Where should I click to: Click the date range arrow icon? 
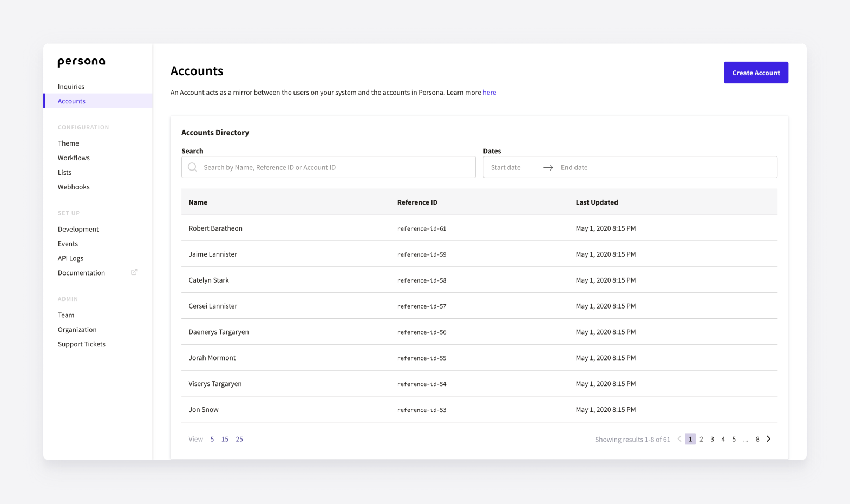(548, 168)
